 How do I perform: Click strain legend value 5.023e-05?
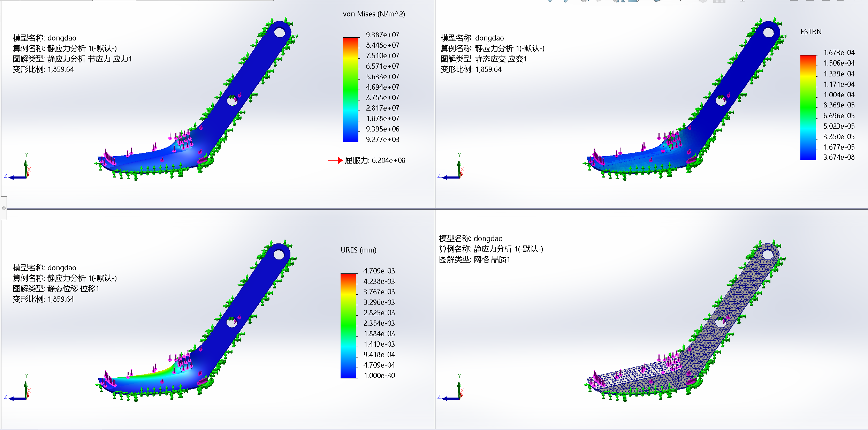[839, 126]
